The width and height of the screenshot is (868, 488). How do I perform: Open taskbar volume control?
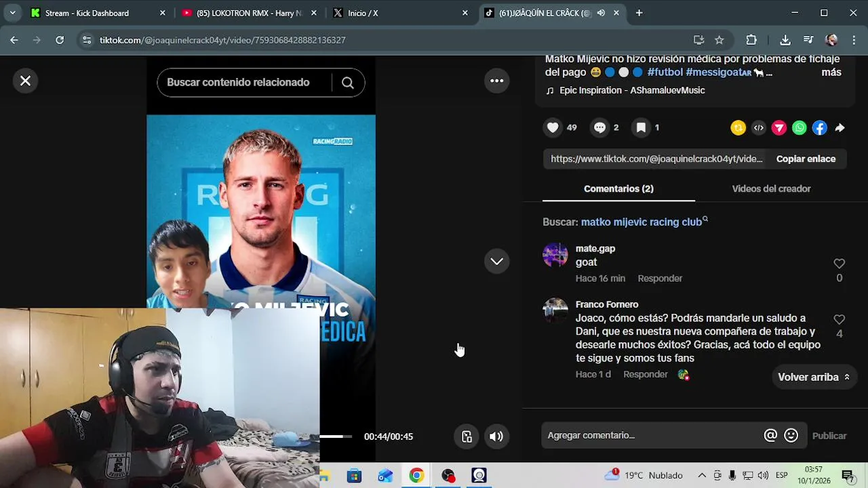[763, 475]
